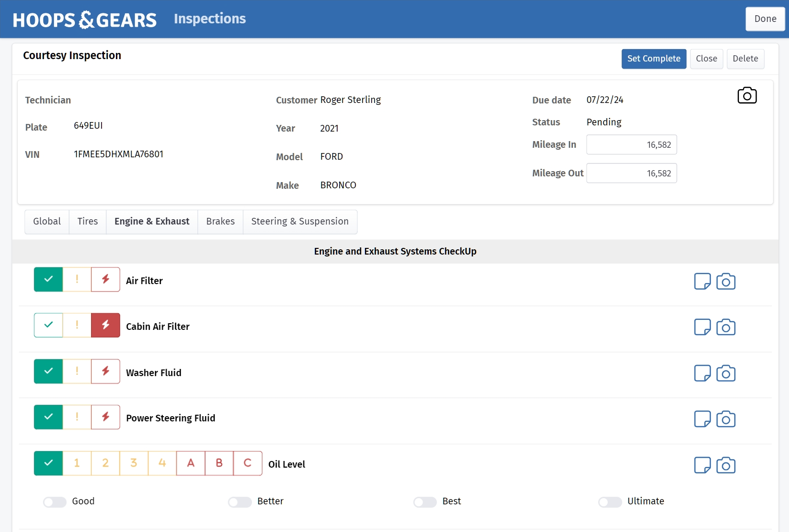The height and width of the screenshot is (532, 789).
Task: Mark Air Filter as good with the checkmark
Action: tap(48, 279)
